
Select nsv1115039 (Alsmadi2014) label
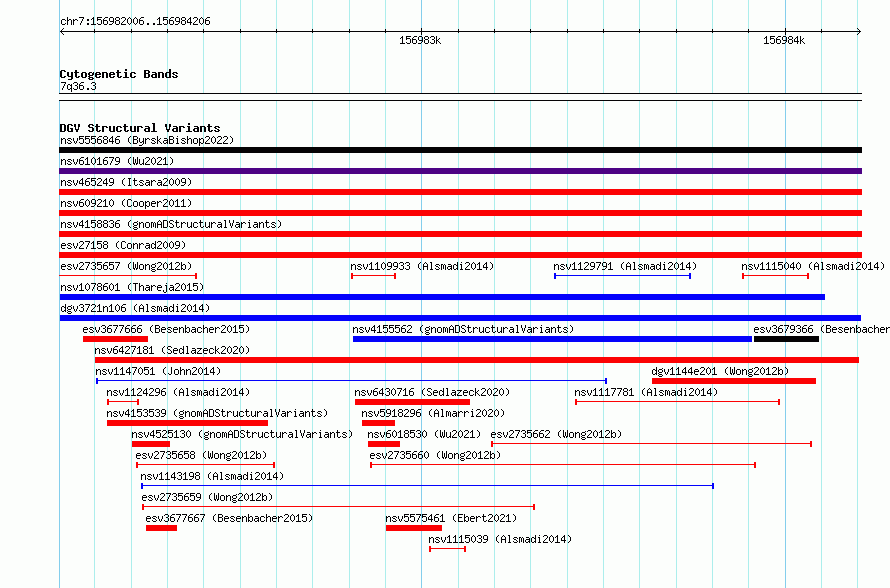click(500, 539)
